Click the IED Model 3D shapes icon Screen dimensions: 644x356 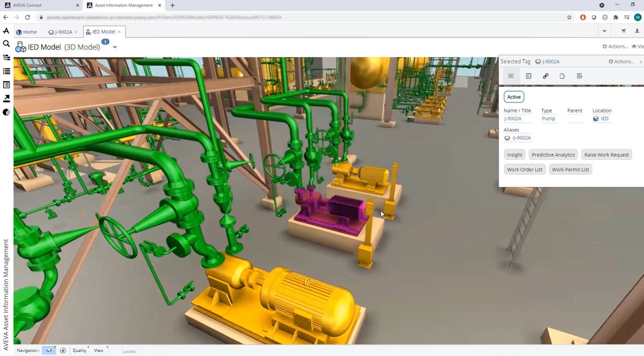coord(21,47)
